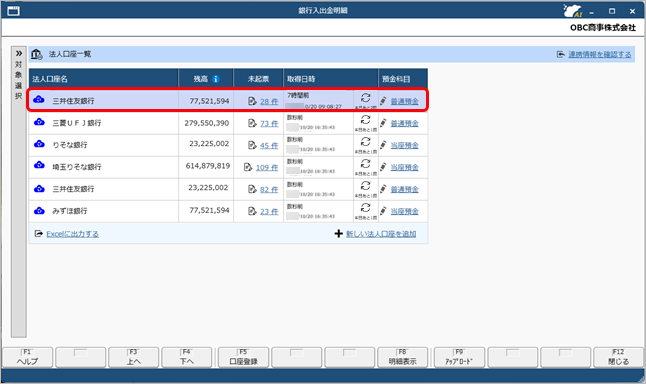Click 当座預金 link in りそな銀行 row

(x=405, y=145)
